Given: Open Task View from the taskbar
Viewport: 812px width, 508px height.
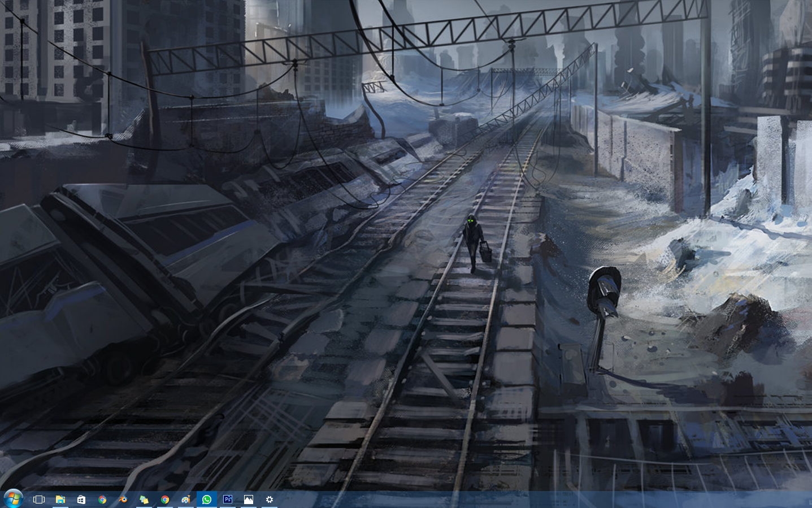Looking at the screenshot, I should point(39,500).
